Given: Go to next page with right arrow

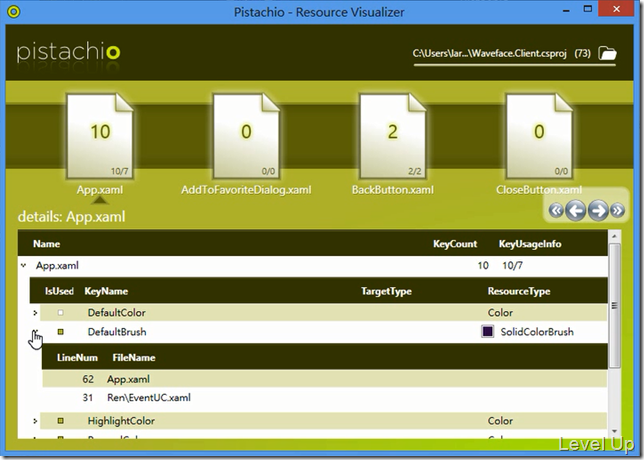Looking at the screenshot, I should 598,211.
